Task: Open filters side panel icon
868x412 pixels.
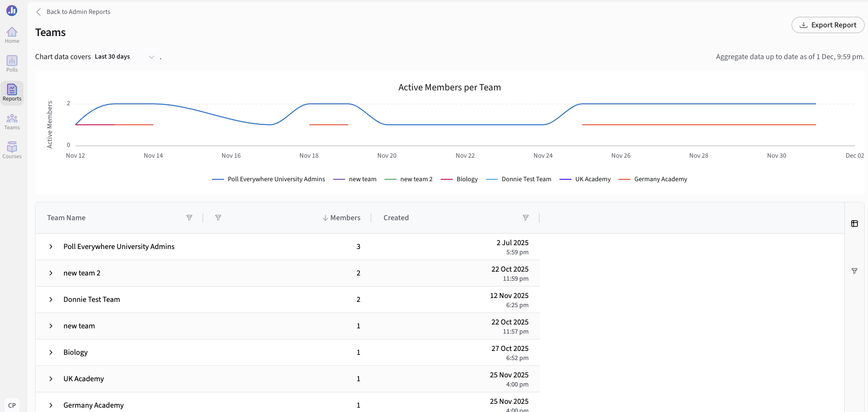Action: [855, 271]
